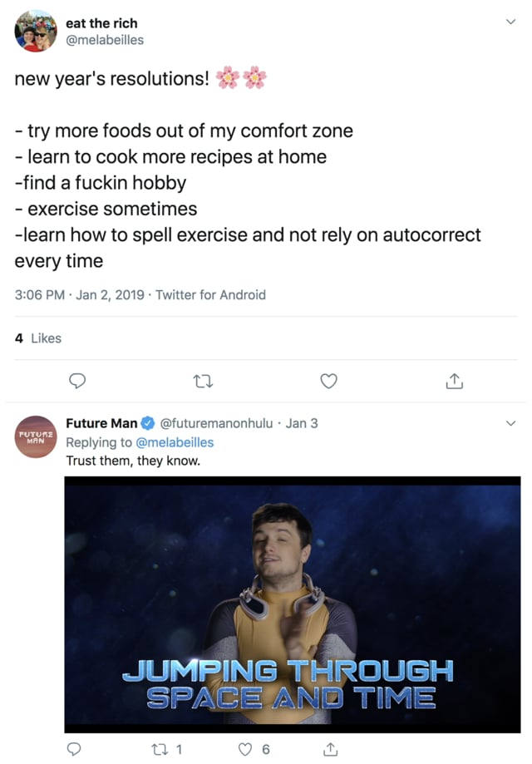Open the Future Man display name
Screen dimensions: 532x764
pos(101,423)
